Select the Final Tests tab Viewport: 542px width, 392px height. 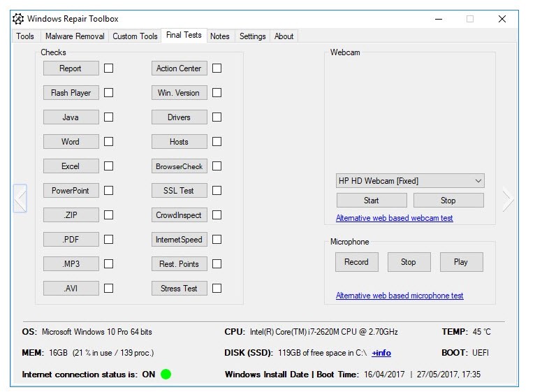coord(184,35)
